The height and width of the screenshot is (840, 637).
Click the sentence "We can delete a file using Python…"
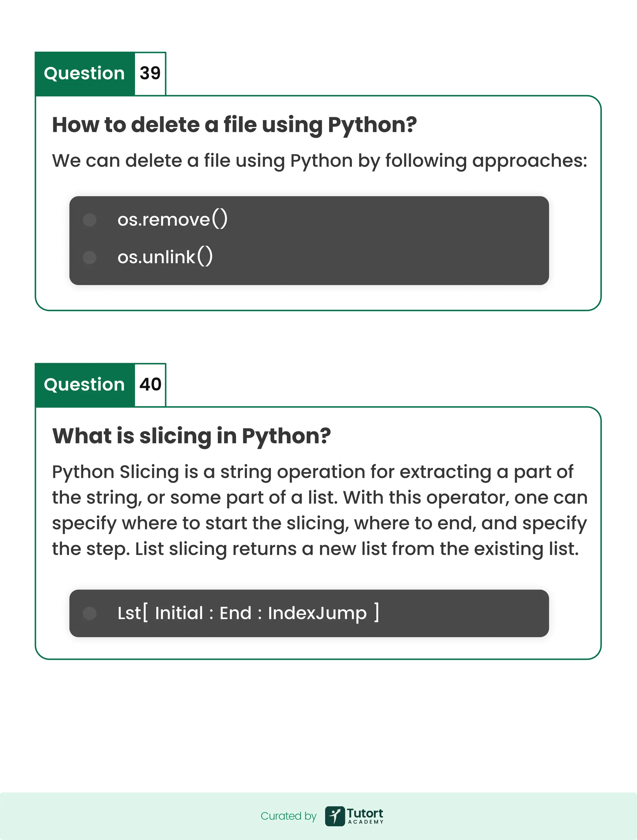[319, 161]
